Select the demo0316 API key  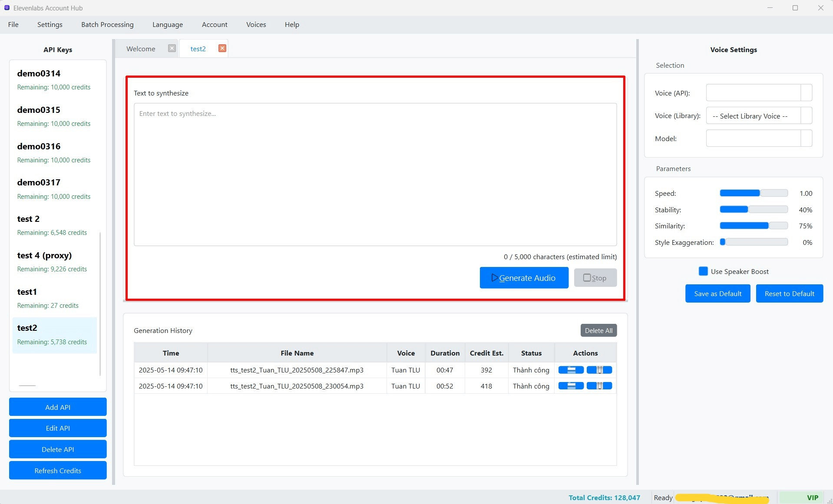coord(54,153)
